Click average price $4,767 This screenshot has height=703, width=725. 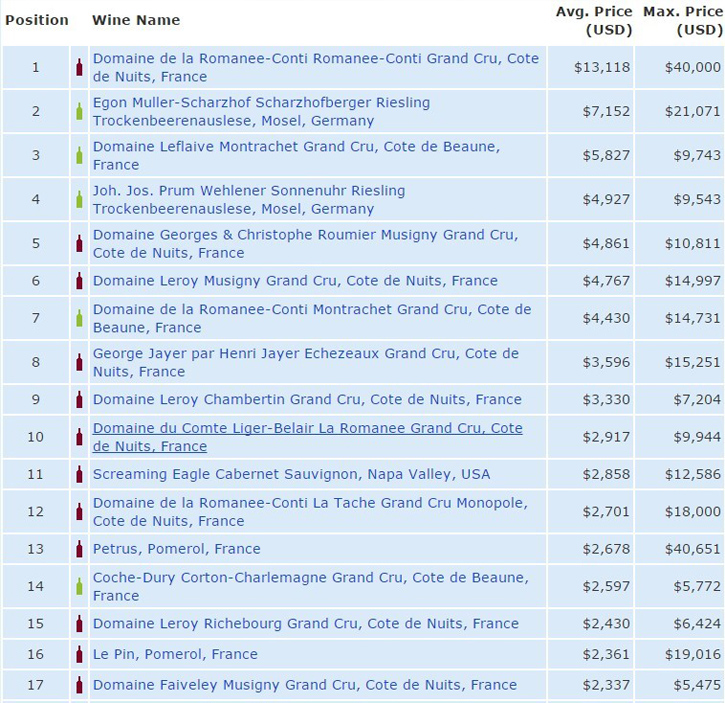(606, 281)
